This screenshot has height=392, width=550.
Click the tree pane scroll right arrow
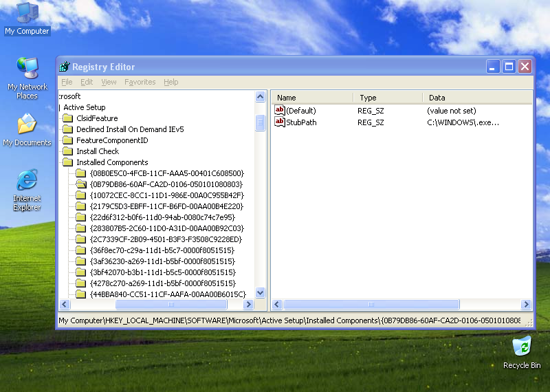click(248, 304)
